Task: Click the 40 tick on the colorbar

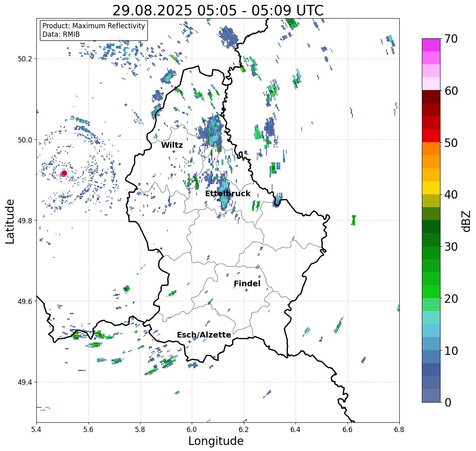Action: pos(451,195)
